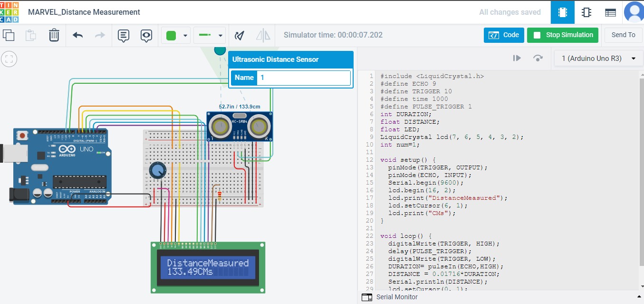Viewport: 644px width, 304px height.
Task: Click the debugger continue icon
Action: 517,58
